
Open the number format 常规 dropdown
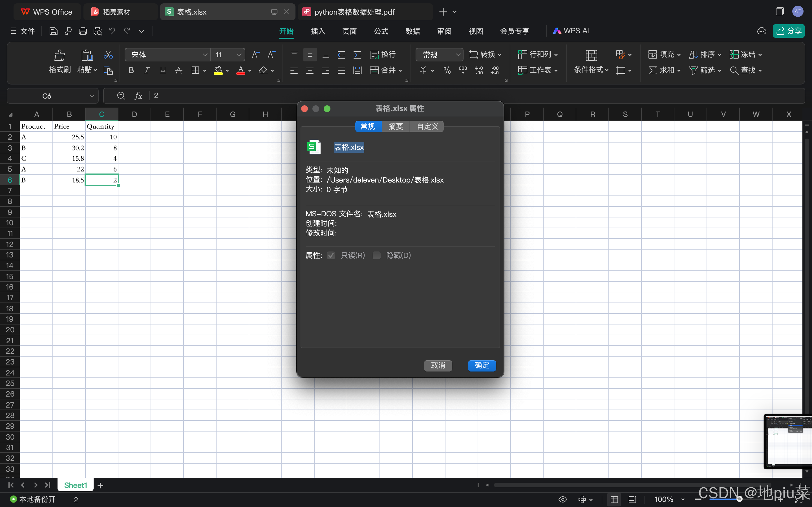[458, 55]
